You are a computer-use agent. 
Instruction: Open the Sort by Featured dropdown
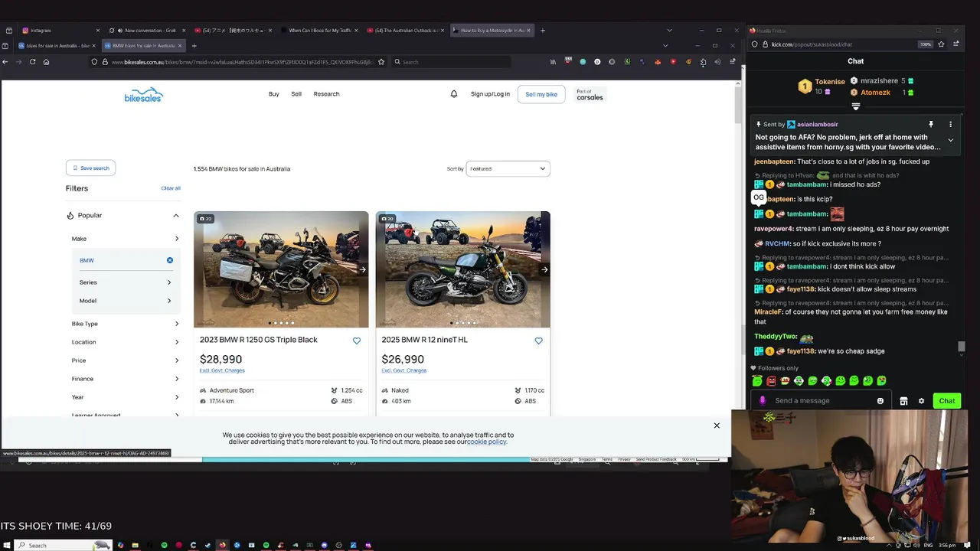[x=508, y=168]
